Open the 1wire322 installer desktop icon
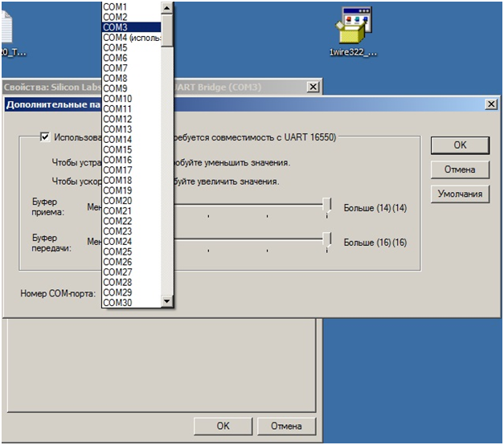504x445 pixels. coord(353,31)
